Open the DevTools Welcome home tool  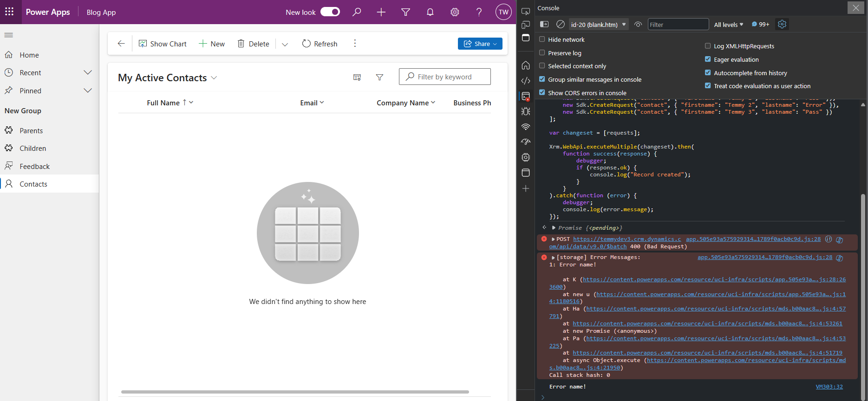pyautogui.click(x=526, y=65)
